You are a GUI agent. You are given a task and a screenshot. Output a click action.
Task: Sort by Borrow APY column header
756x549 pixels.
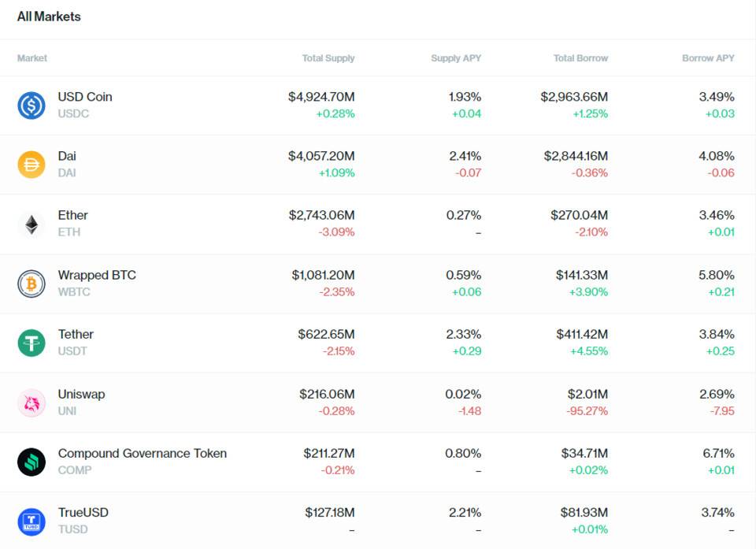[708, 58]
